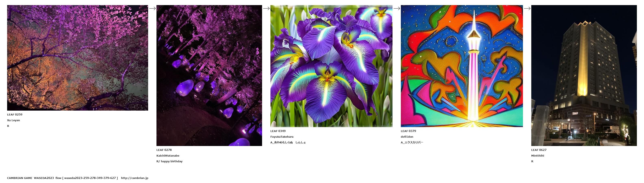Select author name KaichiWatanabe

pos(168,156)
